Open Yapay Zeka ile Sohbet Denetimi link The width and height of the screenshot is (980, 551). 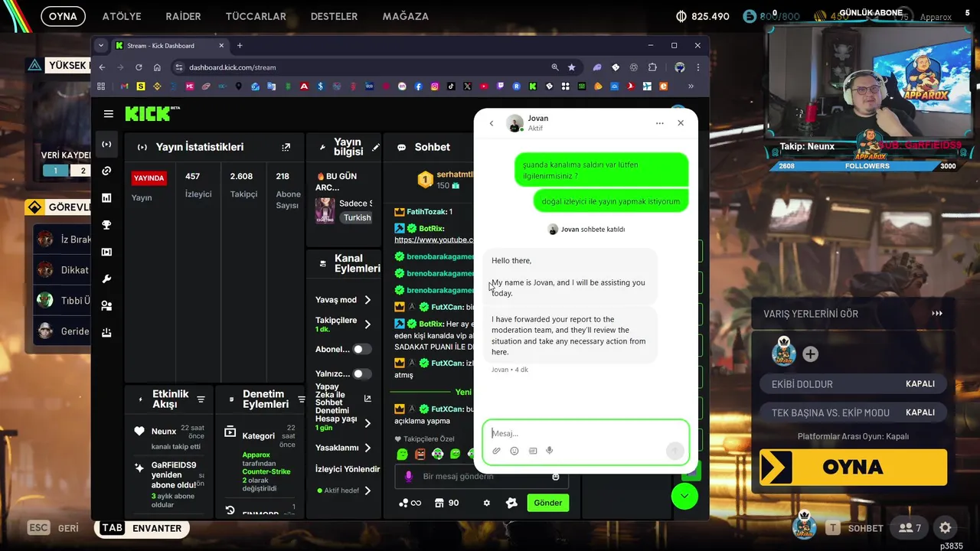click(x=367, y=398)
